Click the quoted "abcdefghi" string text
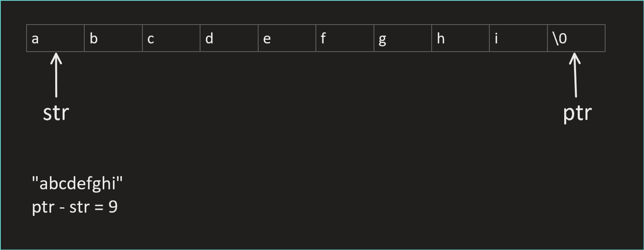Image resolution: width=644 pixels, height=250 pixels. (x=77, y=183)
